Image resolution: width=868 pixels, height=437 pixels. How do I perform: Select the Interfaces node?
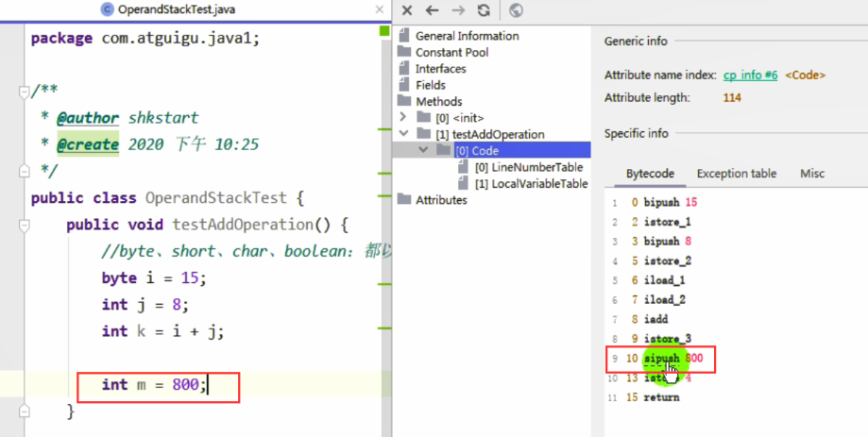[441, 69]
